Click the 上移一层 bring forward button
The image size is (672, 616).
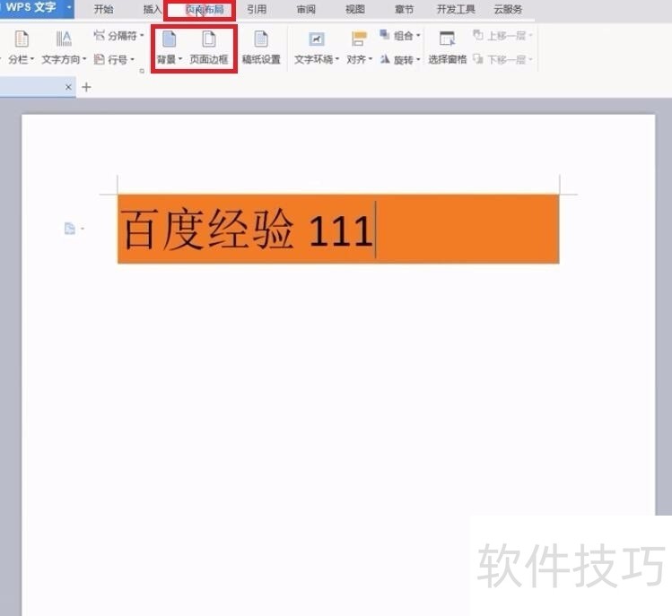pyautogui.click(x=502, y=36)
